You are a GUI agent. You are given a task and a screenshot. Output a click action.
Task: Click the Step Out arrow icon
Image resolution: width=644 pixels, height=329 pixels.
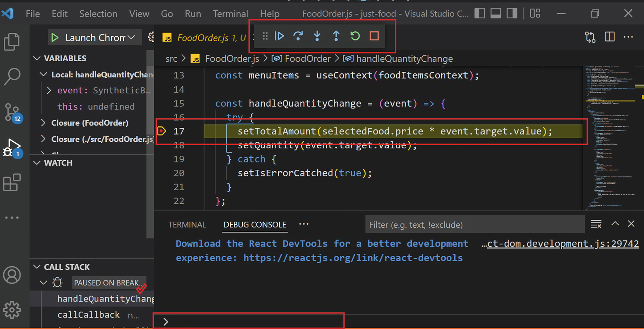coord(336,36)
